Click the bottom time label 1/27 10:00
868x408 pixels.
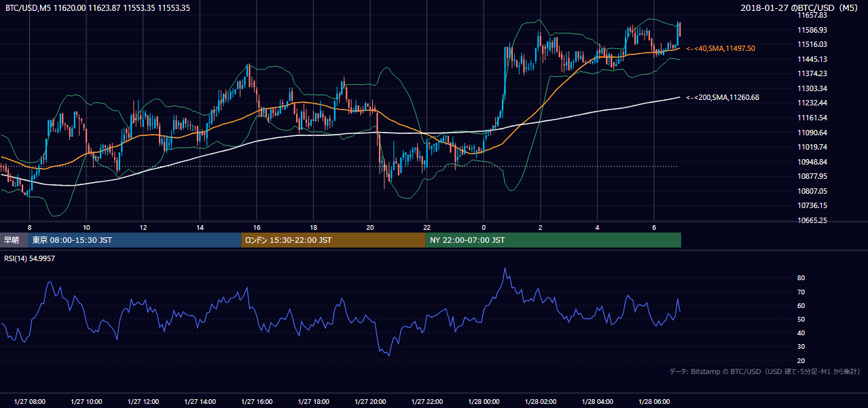coord(86,401)
